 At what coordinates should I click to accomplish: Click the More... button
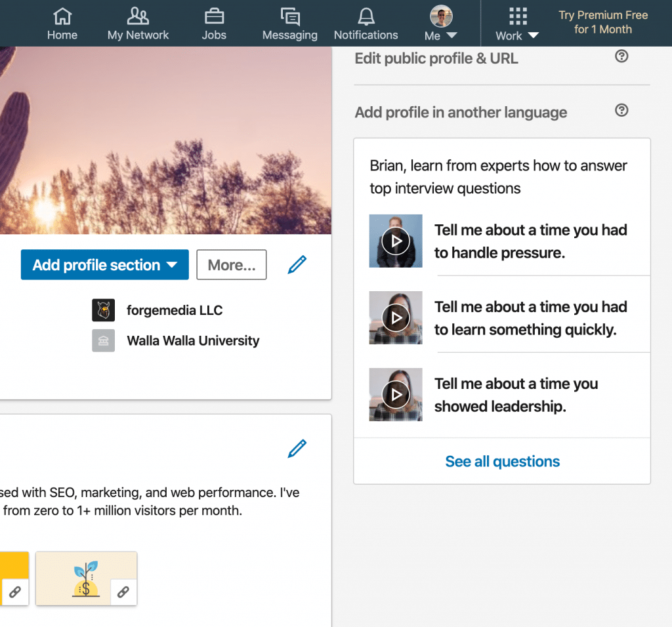point(232,265)
